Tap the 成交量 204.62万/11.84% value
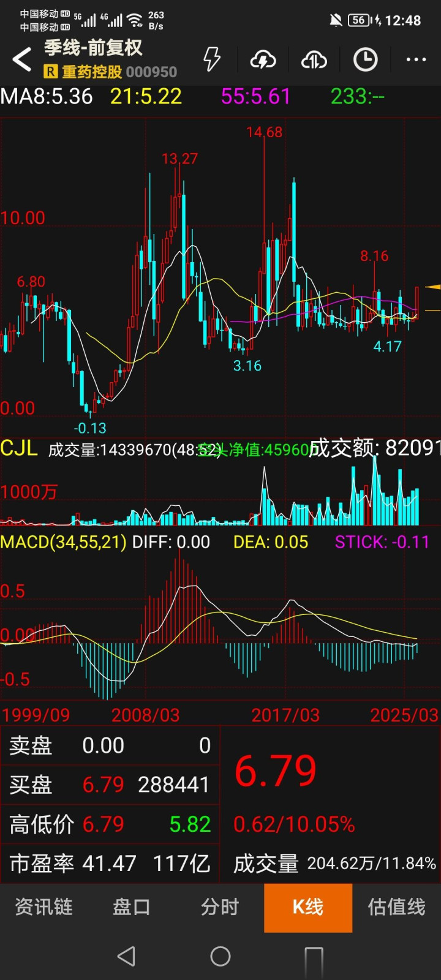 pyautogui.click(x=372, y=864)
